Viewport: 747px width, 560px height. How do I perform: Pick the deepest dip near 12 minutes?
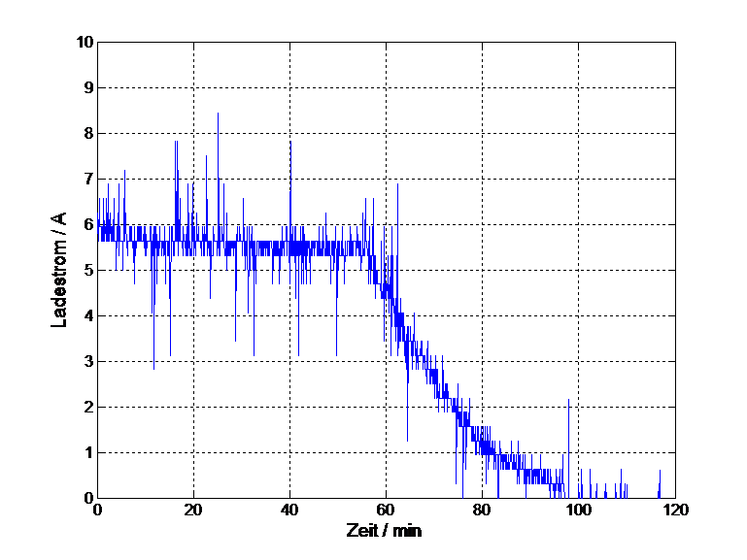tap(153, 367)
